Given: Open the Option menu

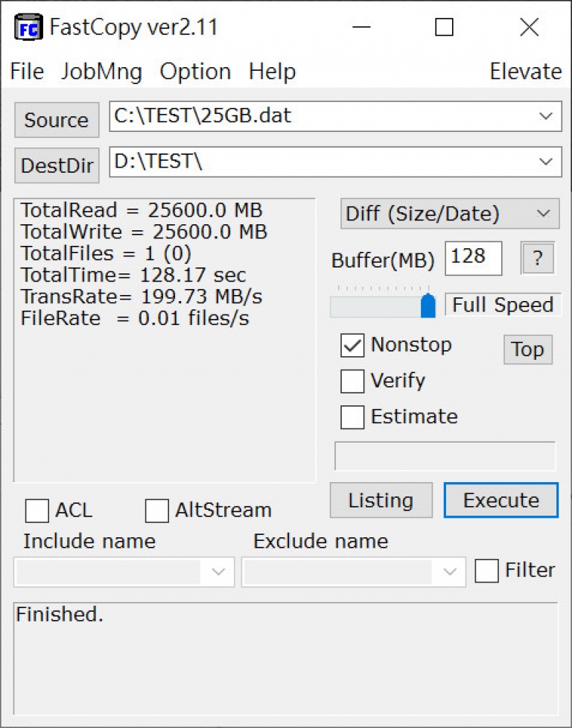Looking at the screenshot, I should point(195,72).
